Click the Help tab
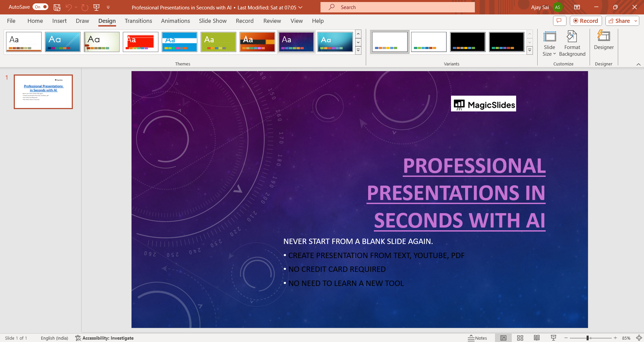644x342 pixels. (318, 21)
